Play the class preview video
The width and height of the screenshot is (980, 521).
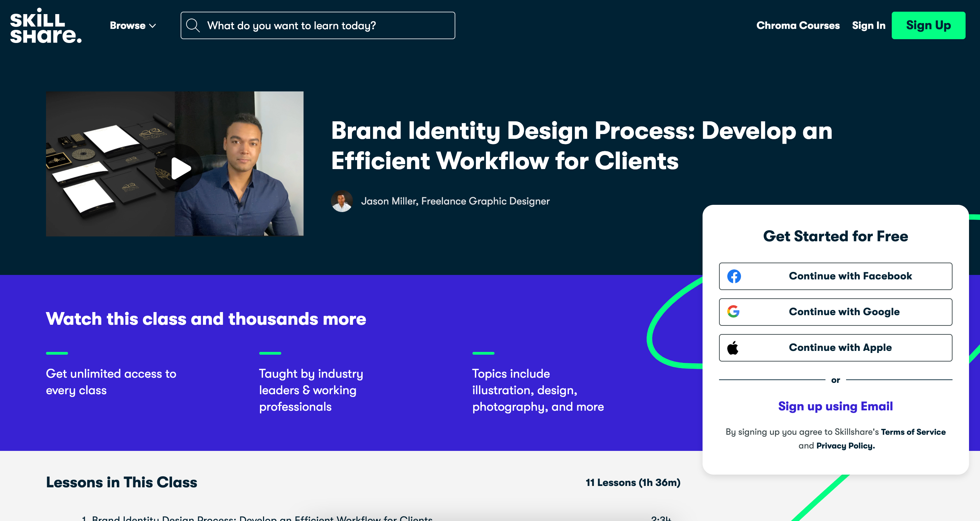click(179, 168)
